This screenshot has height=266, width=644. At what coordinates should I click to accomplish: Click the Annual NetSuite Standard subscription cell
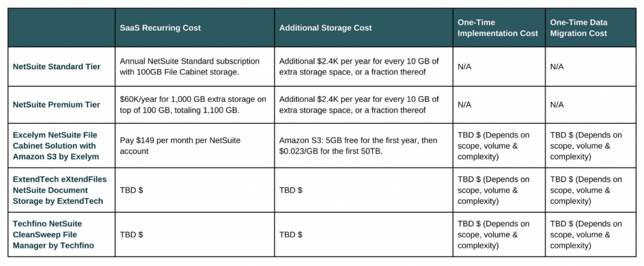(195, 67)
